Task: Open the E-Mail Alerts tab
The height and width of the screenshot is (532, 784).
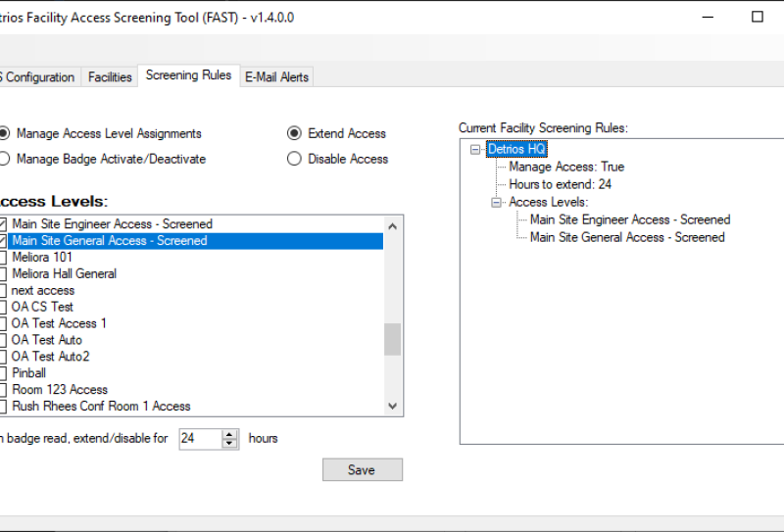Action: 276,77
